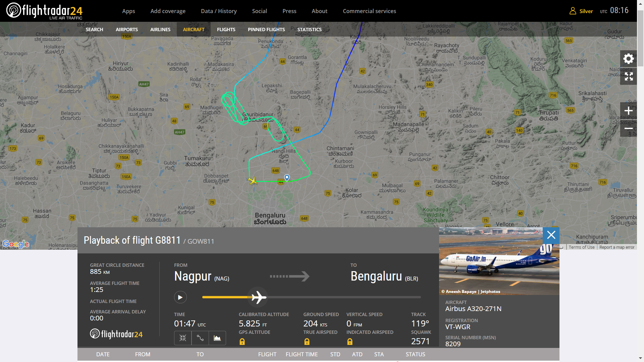This screenshot has width=644, height=362.
Task: Show the altitude speed graph icon
Action: click(217, 338)
